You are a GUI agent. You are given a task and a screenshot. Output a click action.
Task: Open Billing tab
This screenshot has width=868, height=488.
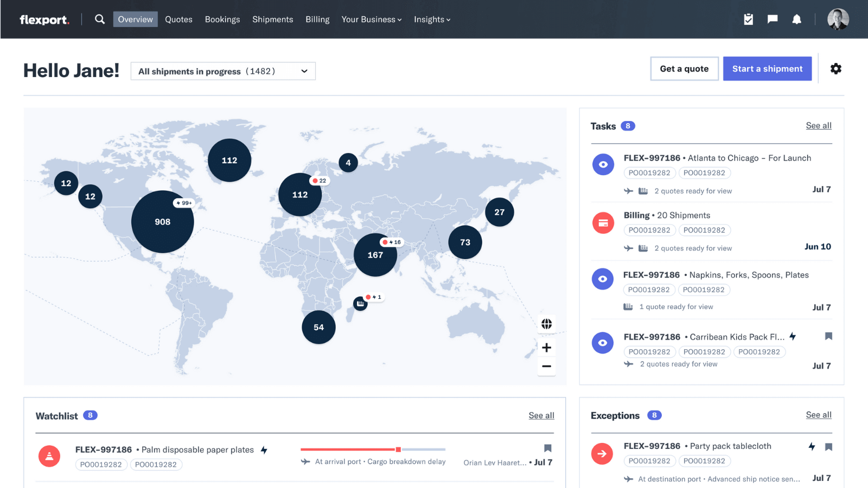coord(317,20)
